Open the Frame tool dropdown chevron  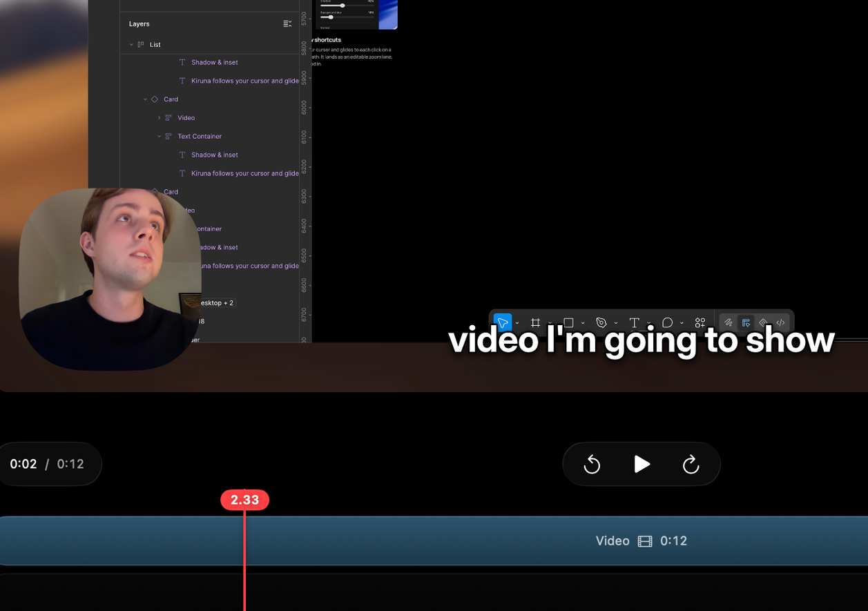tap(550, 323)
